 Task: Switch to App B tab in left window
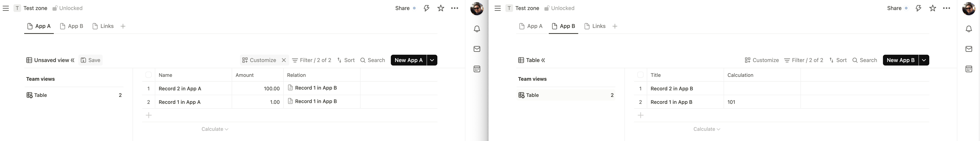click(x=71, y=26)
